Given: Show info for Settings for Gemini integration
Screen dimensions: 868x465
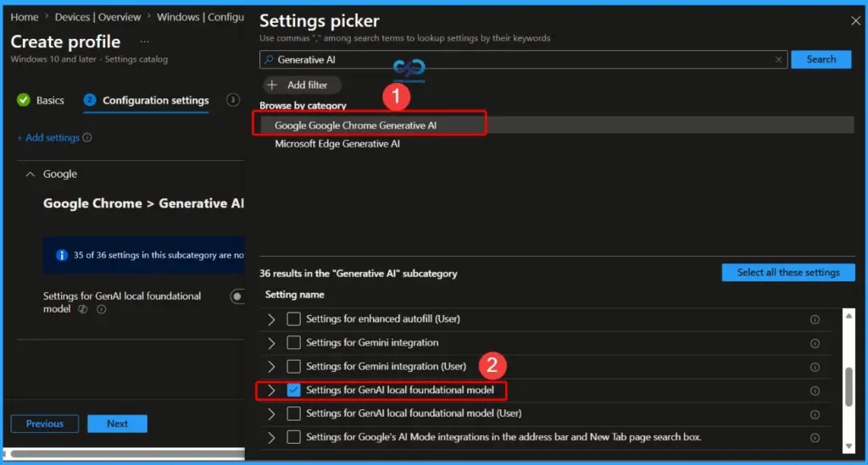Looking at the screenshot, I should coord(815,343).
